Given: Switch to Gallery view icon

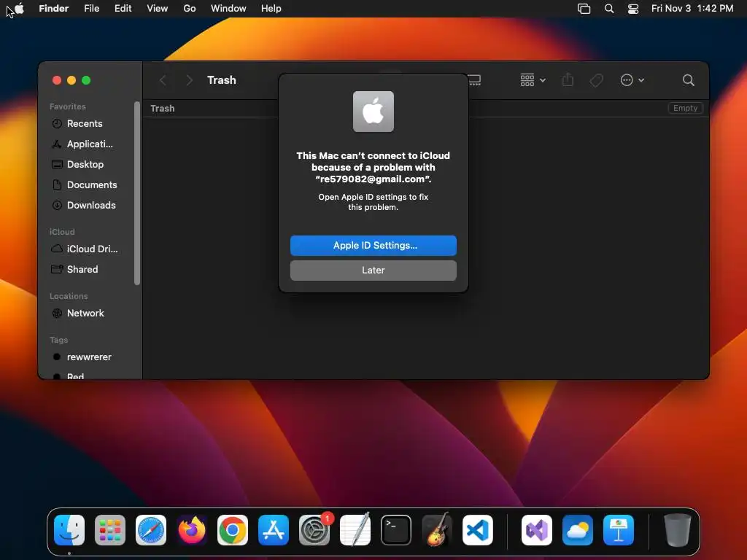Looking at the screenshot, I should [474, 80].
